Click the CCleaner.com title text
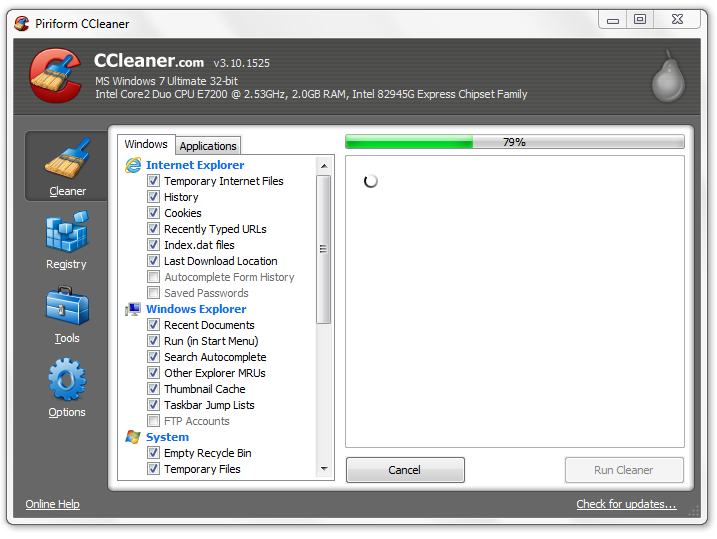717x539 pixels. coord(149,61)
